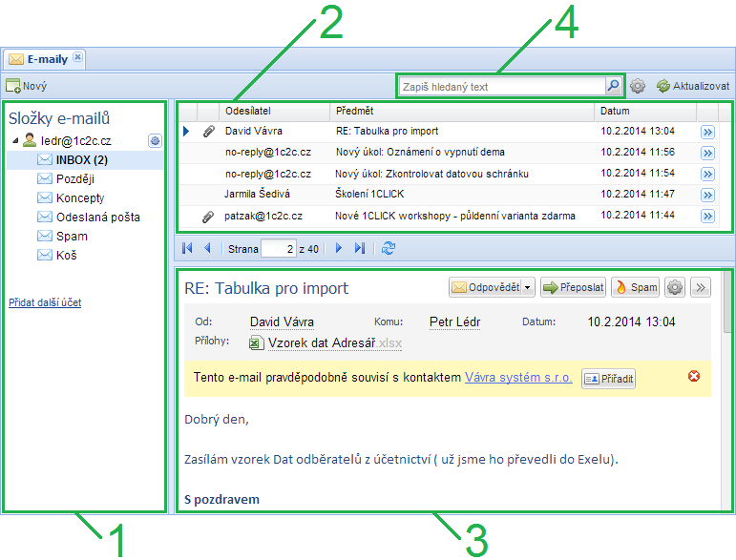Expand more actions in email preview header
This screenshot has width=736, height=560.
tap(700, 287)
